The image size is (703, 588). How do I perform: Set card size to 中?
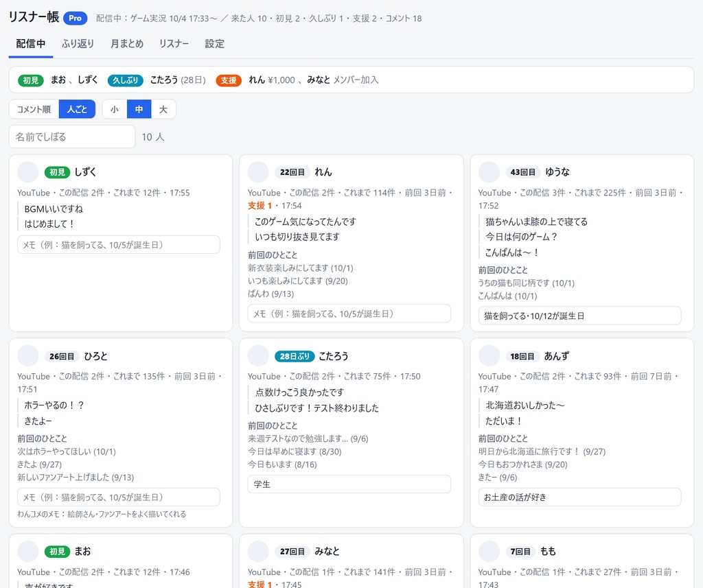(x=139, y=109)
